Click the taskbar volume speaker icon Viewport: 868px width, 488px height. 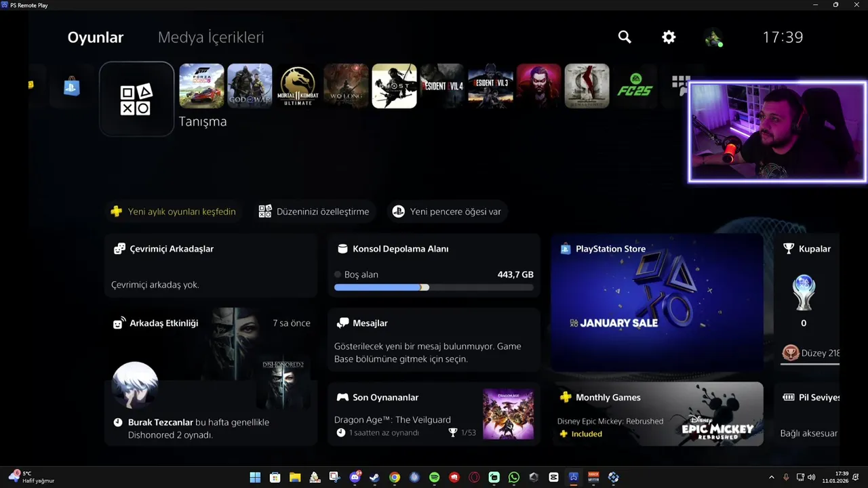(x=811, y=477)
